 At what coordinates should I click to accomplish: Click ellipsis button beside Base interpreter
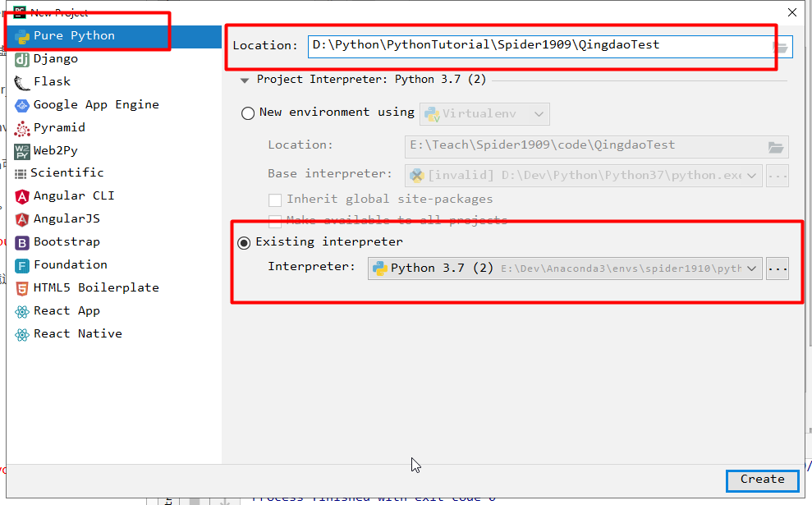pyautogui.click(x=778, y=176)
